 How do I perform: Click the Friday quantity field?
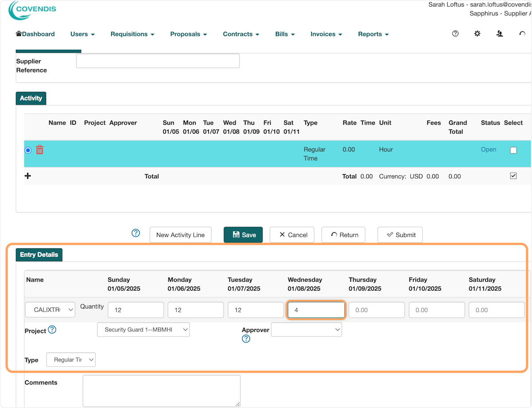pos(437,310)
